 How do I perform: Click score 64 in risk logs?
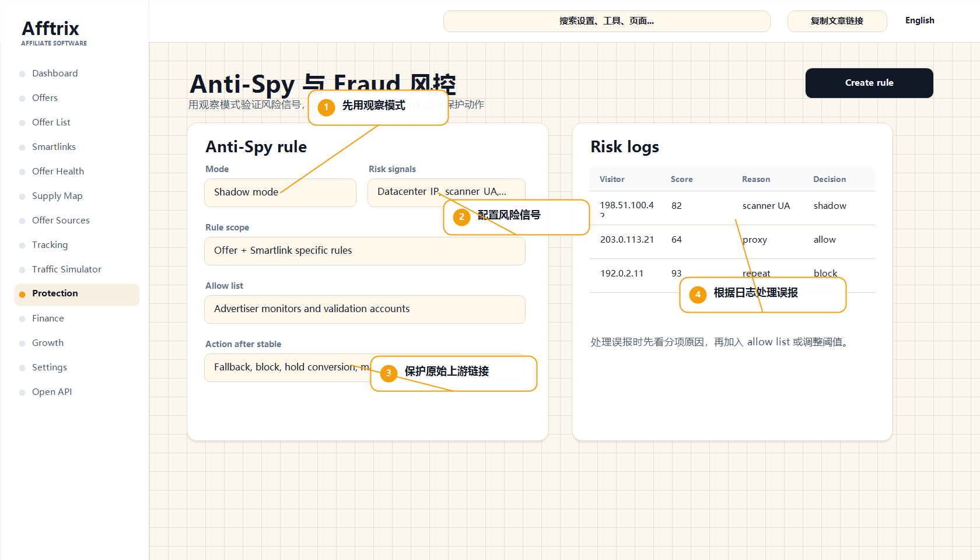coord(677,240)
